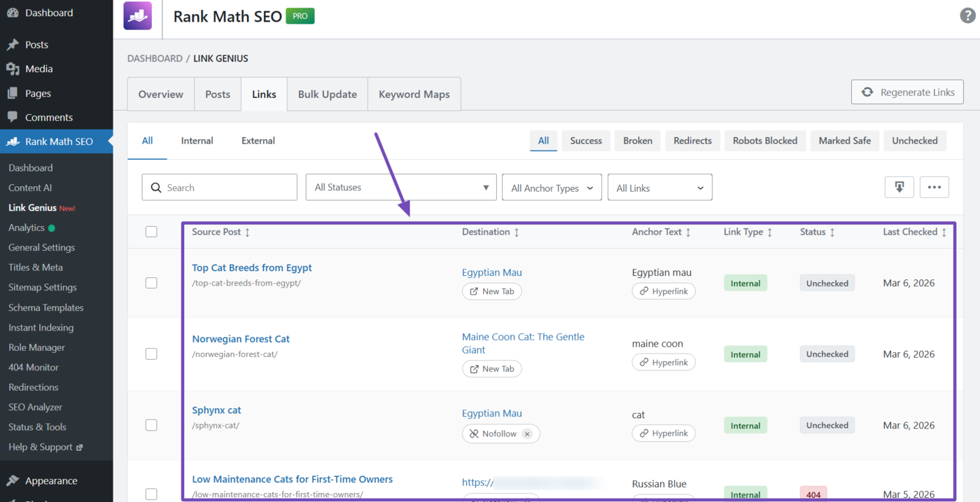Viewport: 980px width, 502px height.
Task: Open Media in the WordPress sidebar
Action: (38, 69)
